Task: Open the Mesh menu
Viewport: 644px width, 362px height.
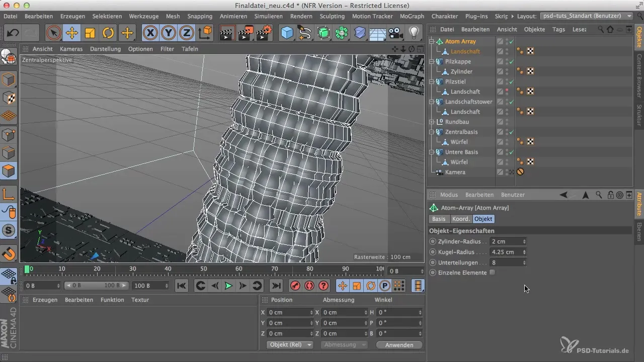Action: tap(174, 16)
